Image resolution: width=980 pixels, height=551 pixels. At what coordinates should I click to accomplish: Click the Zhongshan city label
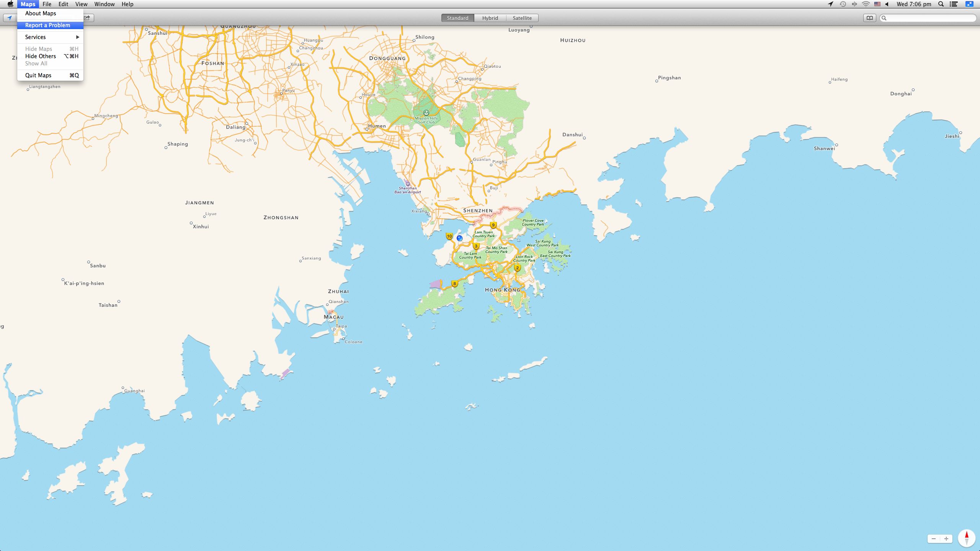click(281, 217)
